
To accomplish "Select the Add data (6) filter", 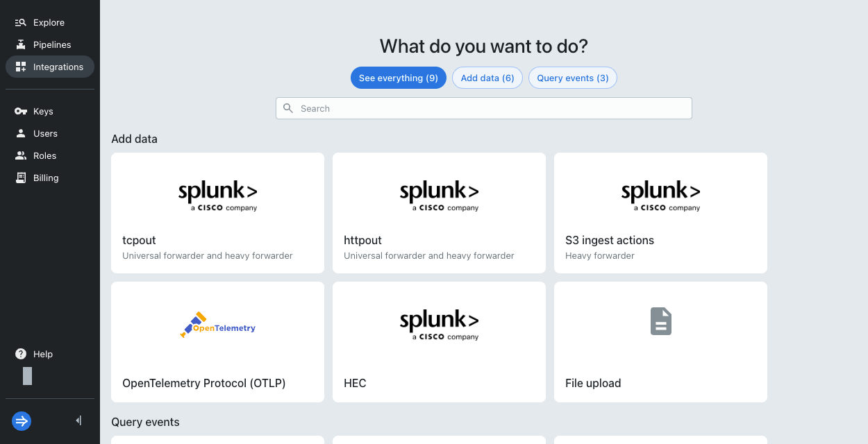I will [x=487, y=78].
